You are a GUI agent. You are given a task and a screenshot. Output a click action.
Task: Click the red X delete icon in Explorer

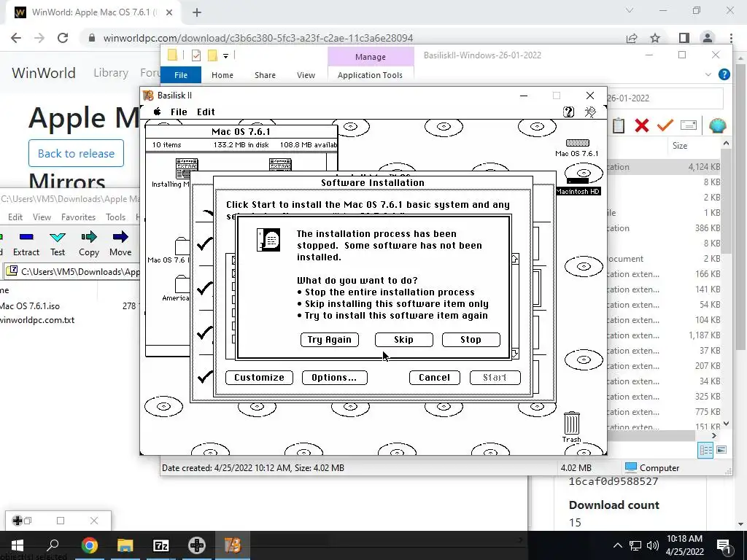coord(642,125)
